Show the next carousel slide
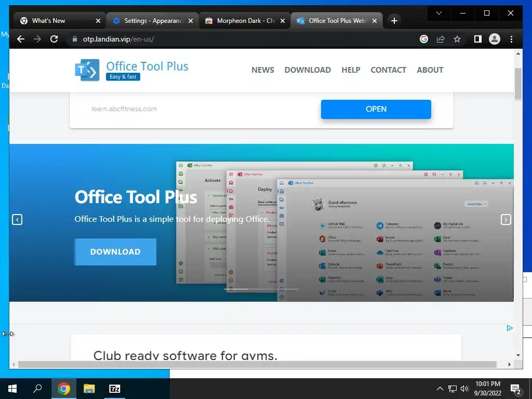Screen dimensions: 532x399 [506, 220]
